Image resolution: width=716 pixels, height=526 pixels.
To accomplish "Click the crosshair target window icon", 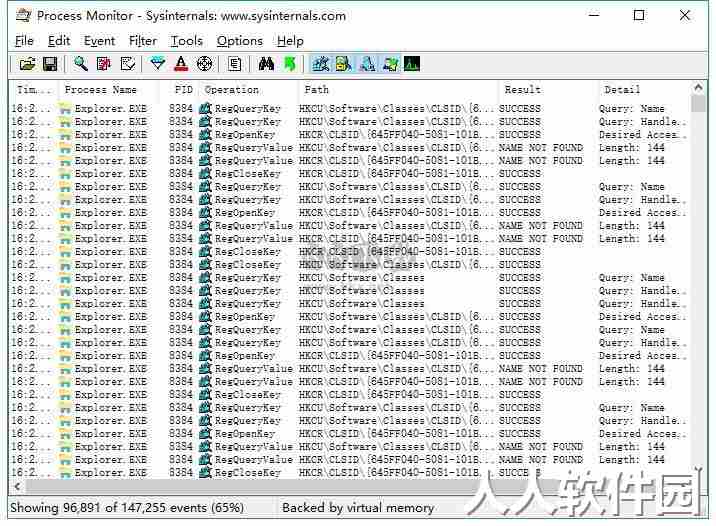I will [x=204, y=64].
